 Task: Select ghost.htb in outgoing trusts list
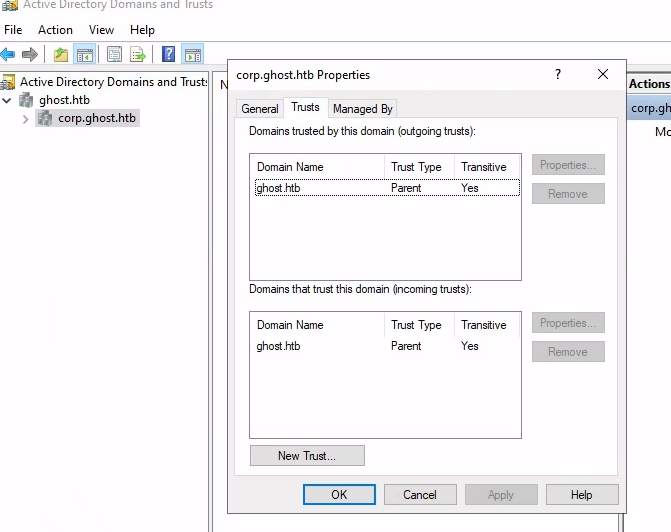(387, 188)
